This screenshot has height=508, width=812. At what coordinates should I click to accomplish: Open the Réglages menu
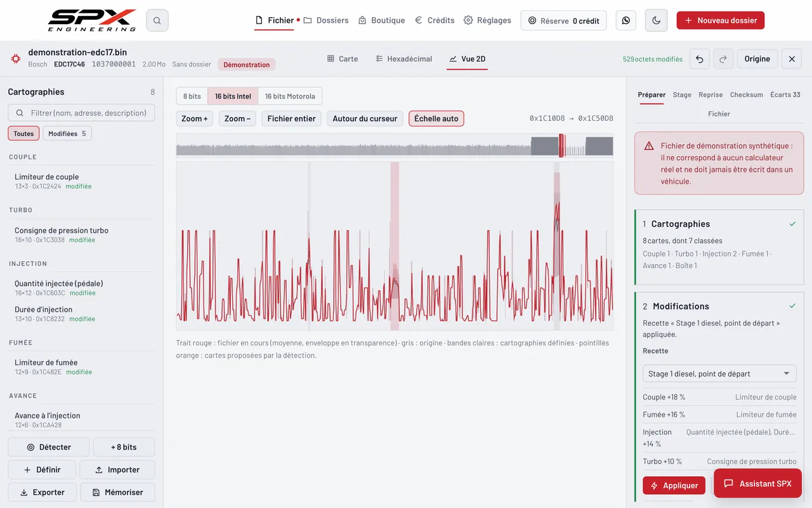(487, 20)
